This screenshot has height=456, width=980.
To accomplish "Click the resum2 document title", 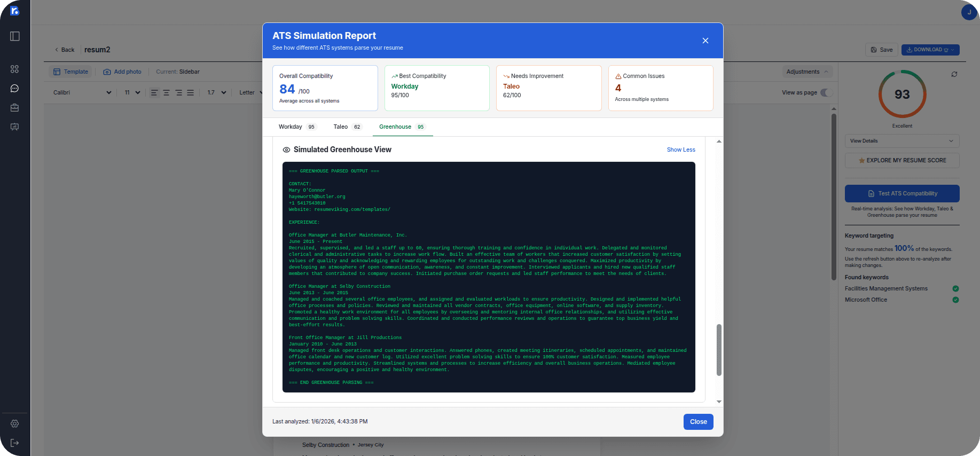I will [97, 50].
